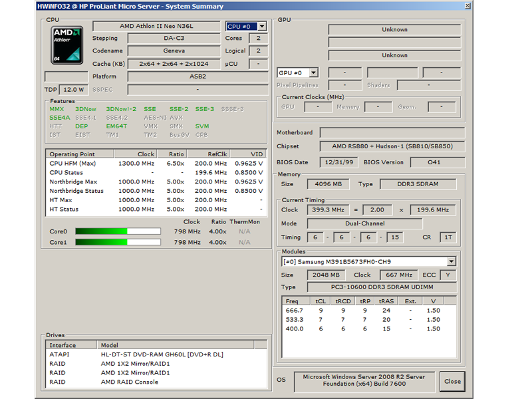Click the Interface column header in Drives
Screen dimensions: 532x399
click(x=72, y=345)
